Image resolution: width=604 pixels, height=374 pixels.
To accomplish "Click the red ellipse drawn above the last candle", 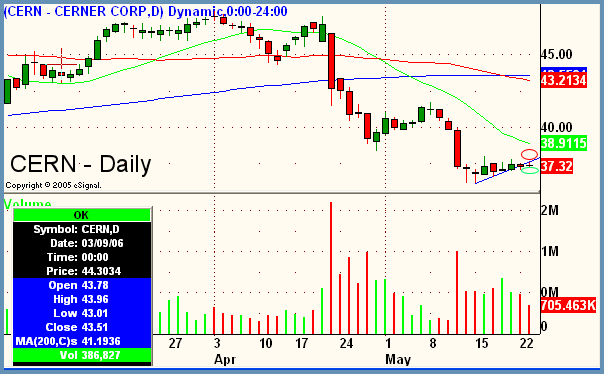I will coord(529,154).
